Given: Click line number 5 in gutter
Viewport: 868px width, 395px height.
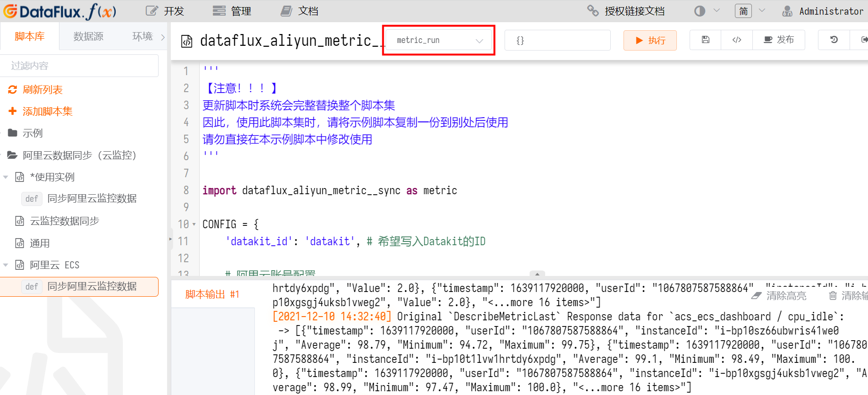Looking at the screenshot, I should 186,139.
